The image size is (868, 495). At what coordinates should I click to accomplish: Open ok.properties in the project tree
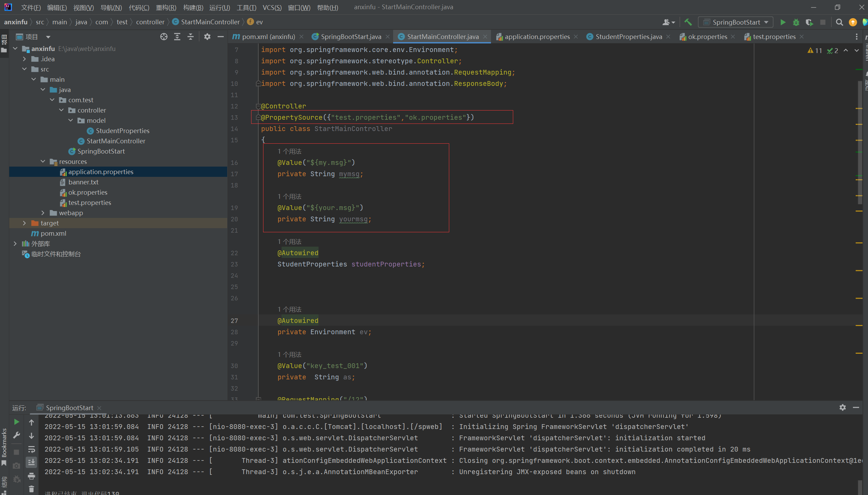click(88, 192)
